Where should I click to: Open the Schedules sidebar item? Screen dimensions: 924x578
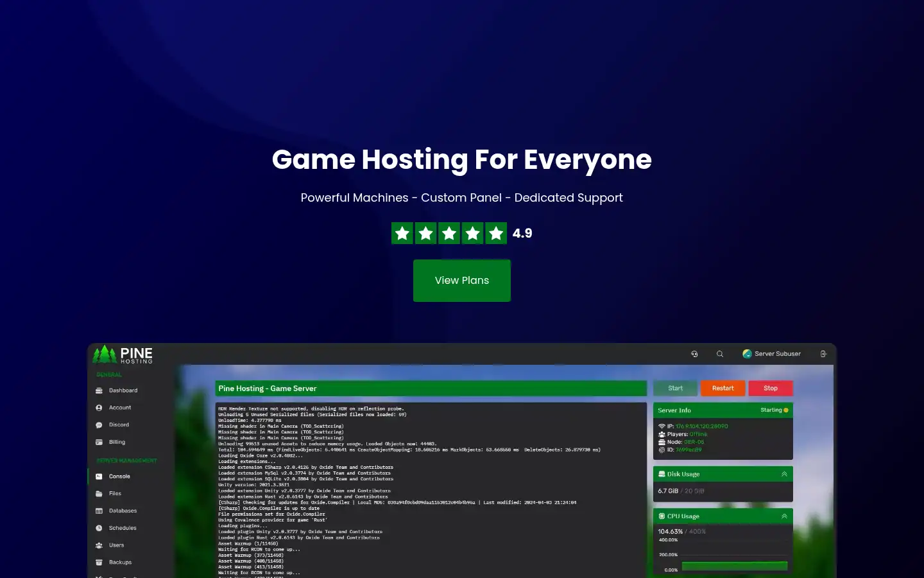point(123,528)
